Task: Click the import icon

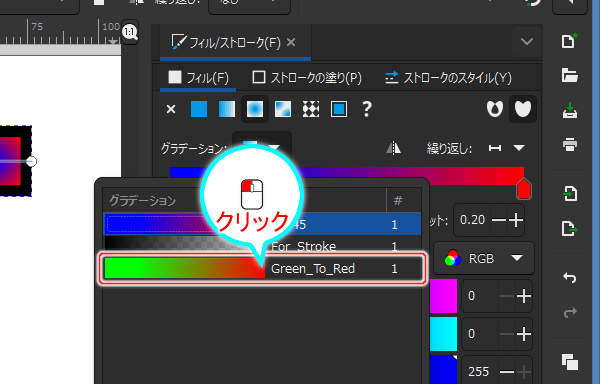Action: click(570, 193)
